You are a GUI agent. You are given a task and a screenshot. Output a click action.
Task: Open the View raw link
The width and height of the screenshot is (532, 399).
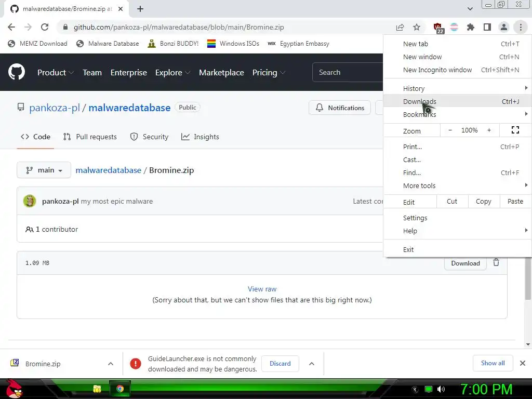(262, 289)
